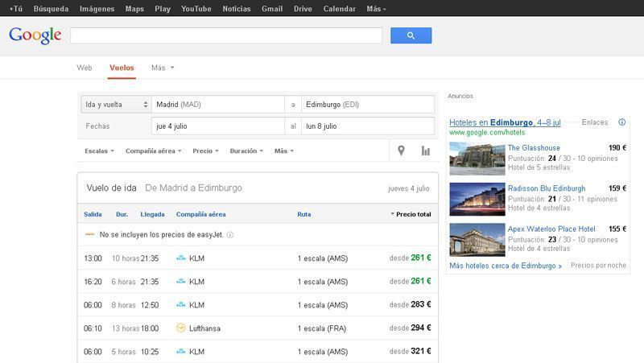This screenshot has height=363, width=644.
Task: Click Más hoteles cerca de Edimburgo link
Action: pos(506,266)
